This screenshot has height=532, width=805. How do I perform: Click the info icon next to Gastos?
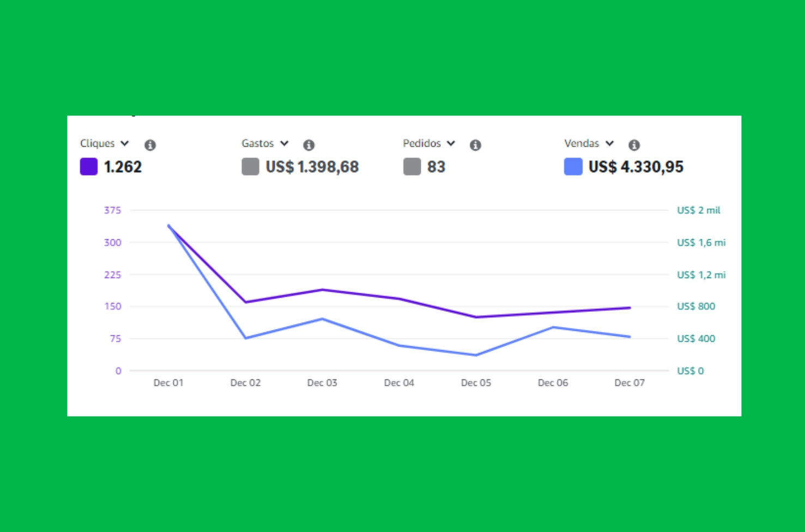pyautogui.click(x=308, y=145)
